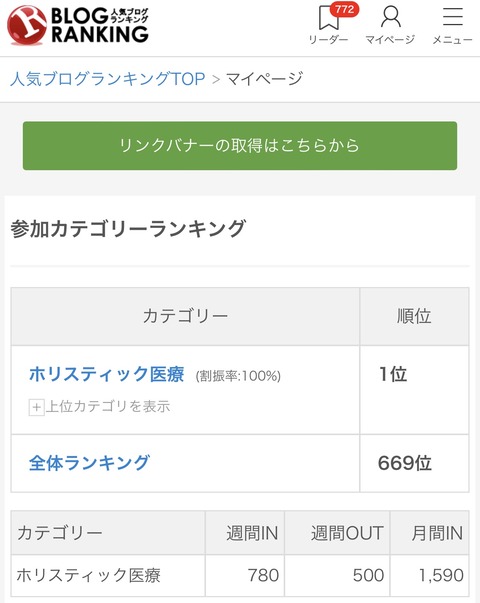480x603 pixels.
Task: Click the マイページ breadcrumb text
Action: pos(265,79)
